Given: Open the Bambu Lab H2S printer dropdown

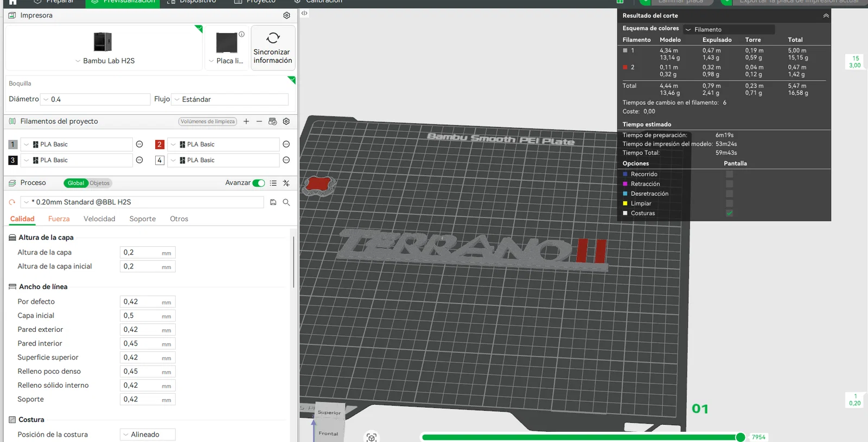Looking at the screenshot, I should click(105, 61).
